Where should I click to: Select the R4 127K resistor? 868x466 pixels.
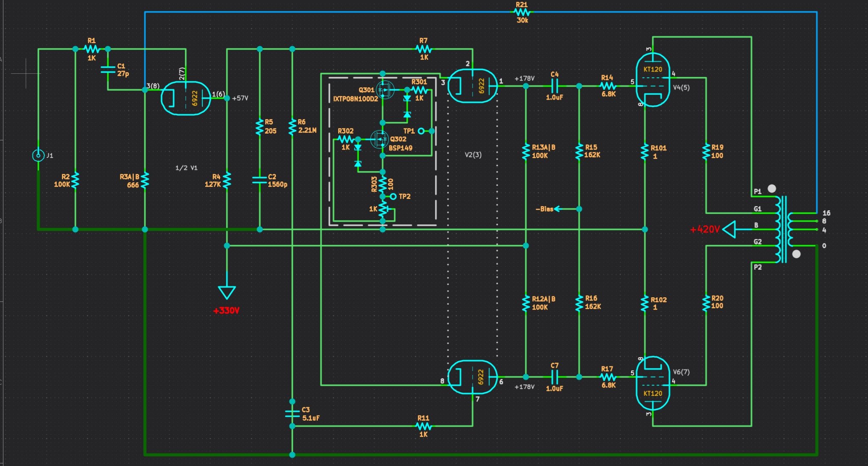pos(227,180)
